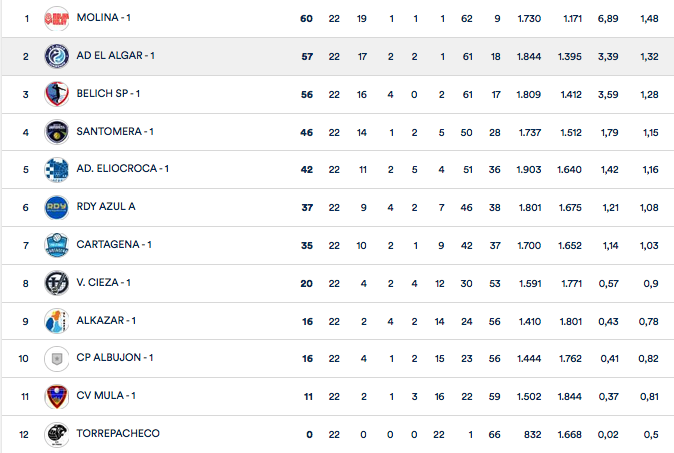The height and width of the screenshot is (453, 674).
Task: Click the RDY Azul A logo
Action: [56, 207]
